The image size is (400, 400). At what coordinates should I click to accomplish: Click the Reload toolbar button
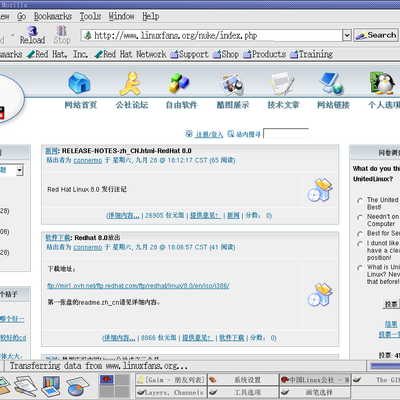(x=32, y=35)
